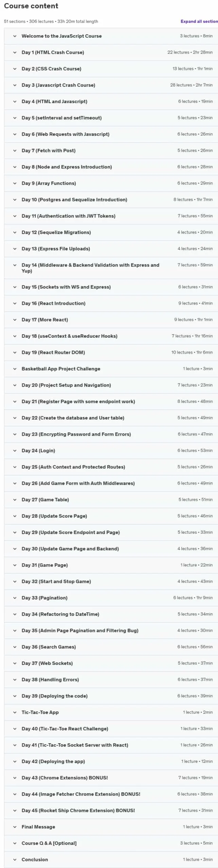
Task: Click chevron next to Tic-Tac-Toe App
Action: point(15,712)
